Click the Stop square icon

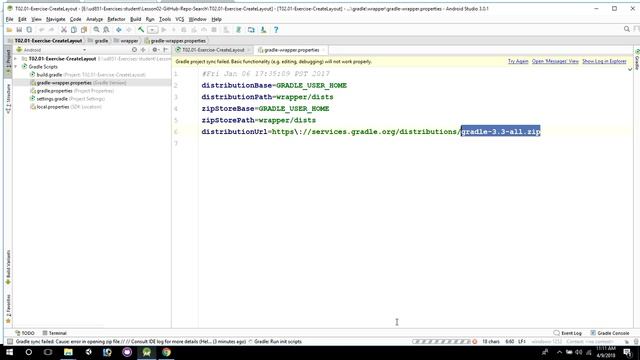coord(214,30)
